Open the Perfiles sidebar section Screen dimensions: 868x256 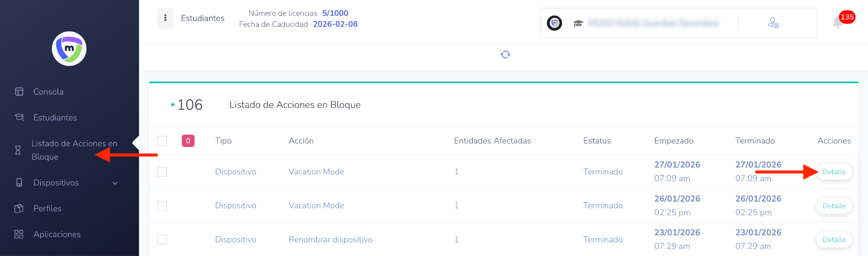pyautogui.click(x=47, y=208)
